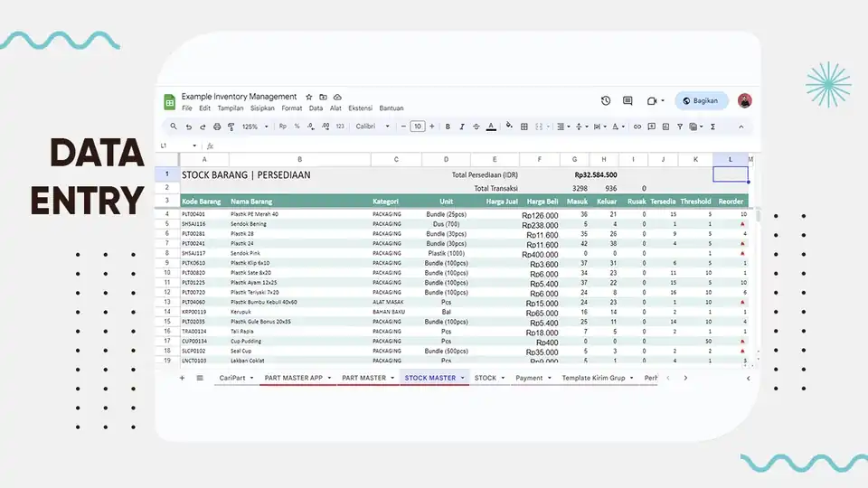Open the Ekstensi menu
The height and width of the screenshot is (488, 868).
(x=361, y=108)
